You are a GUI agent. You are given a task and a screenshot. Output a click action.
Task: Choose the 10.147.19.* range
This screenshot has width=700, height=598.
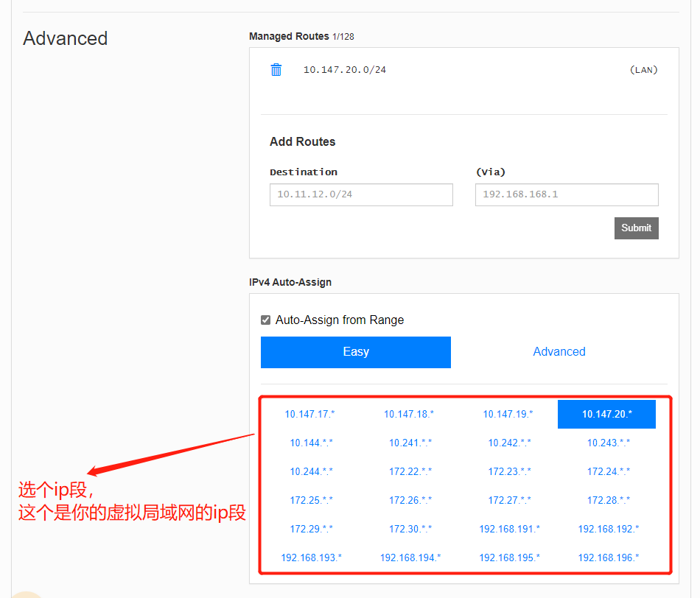tap(508, 414)
